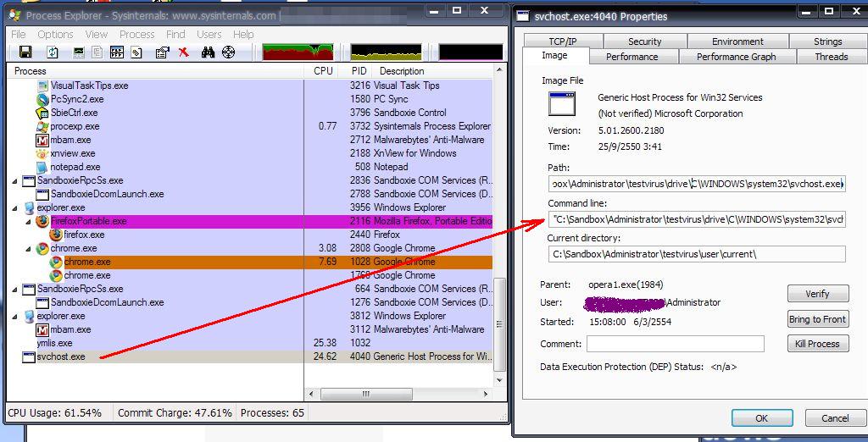
Task: Click into the Comment input field
Action: pyautogui.click(x=676, y=344)
